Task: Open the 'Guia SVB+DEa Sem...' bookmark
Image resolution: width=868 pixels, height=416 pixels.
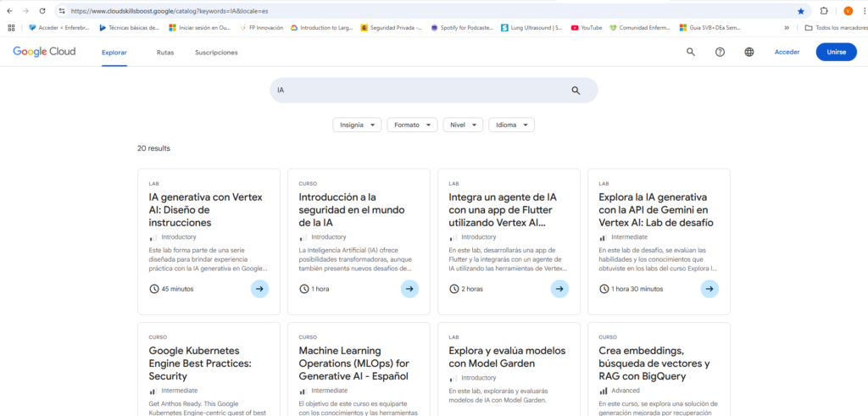Action: click(x=710, y=28)
